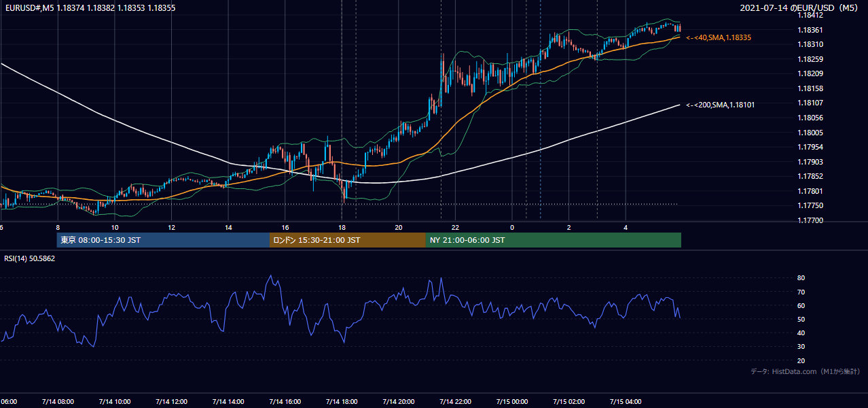Screen dimensions: 868x408
Task: Click the 7/14 16:00 time axis label
Action: tap(285, 401)
